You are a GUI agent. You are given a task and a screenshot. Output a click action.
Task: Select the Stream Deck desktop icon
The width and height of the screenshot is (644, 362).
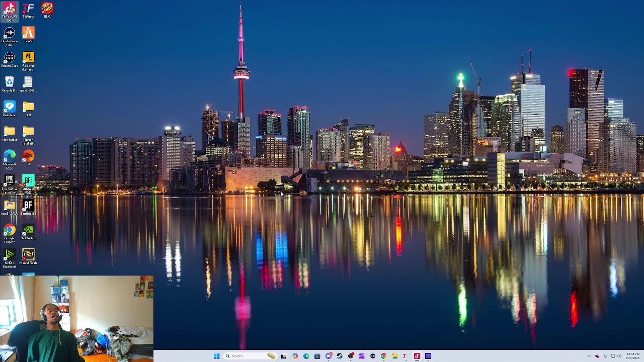[x=9, y=60]
